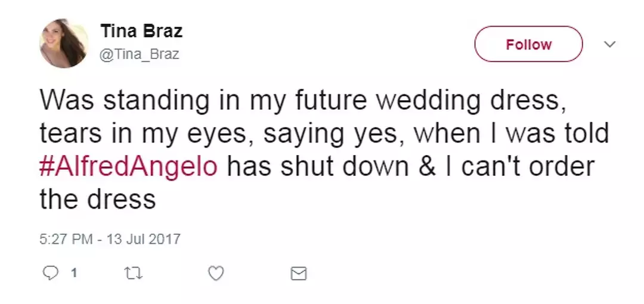
Task: Open Tina Braz's profile photo avatar
Action: pos(64,43)
